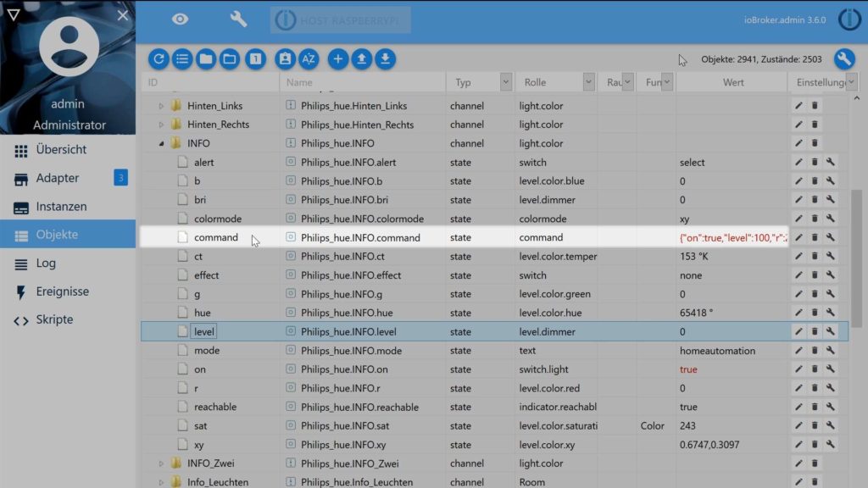
Task: Click scroll-up arrow above the table scrollbar
Action: coord(856,98)
